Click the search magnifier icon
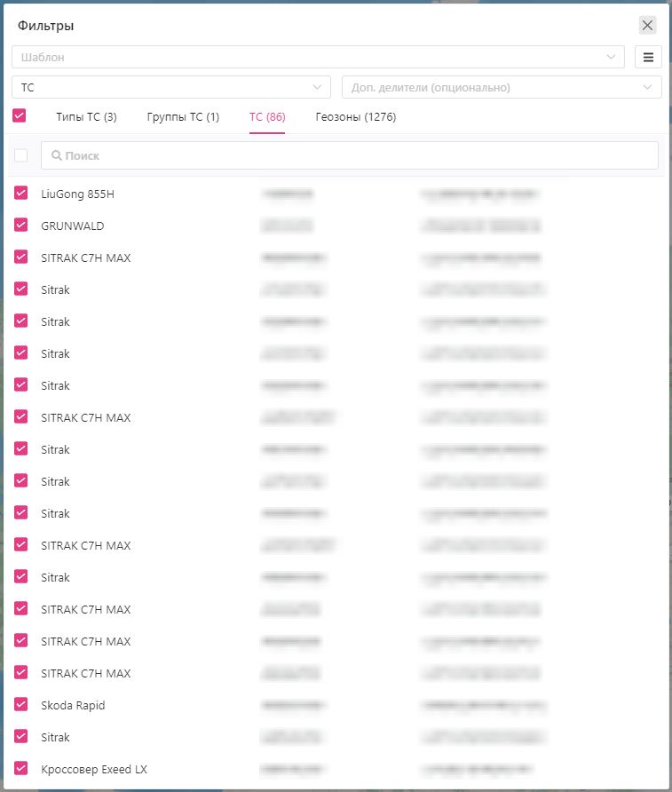Screen dimensions: 672x792 tap(57, 155)
